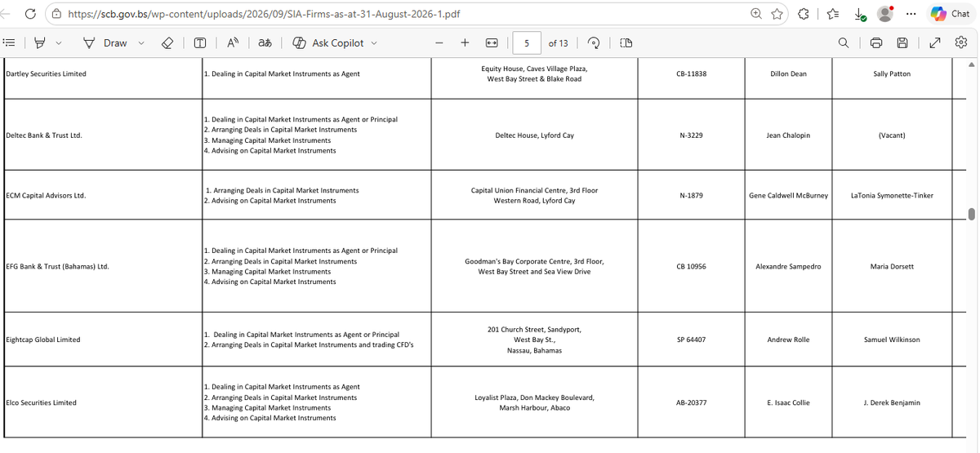This screenshot has height=453, width=980.
Task: Click the N-3229 registration number
Action: point(692,135)
